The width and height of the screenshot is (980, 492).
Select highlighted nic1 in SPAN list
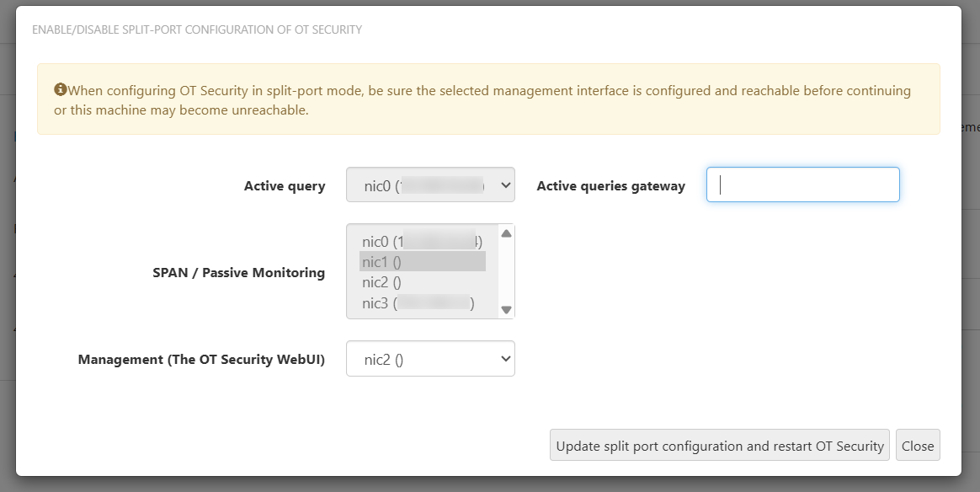point(422,262)
